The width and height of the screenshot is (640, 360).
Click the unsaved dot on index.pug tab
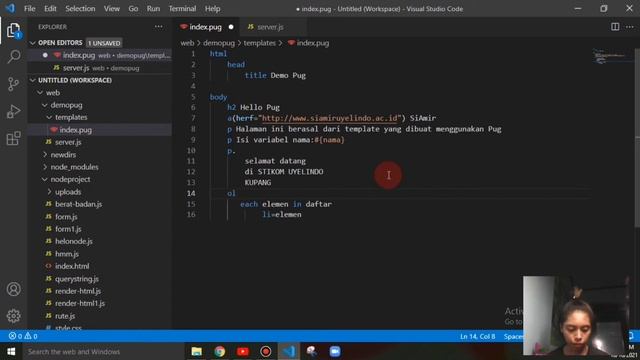pos(231,27)
